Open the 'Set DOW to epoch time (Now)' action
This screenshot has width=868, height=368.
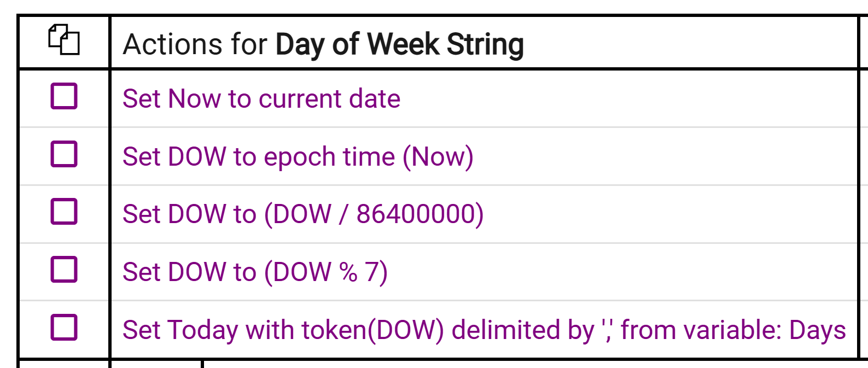click(x=298, y=157)
